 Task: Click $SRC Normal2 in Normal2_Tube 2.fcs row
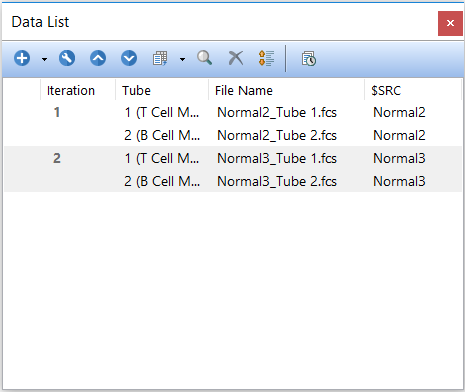pyautogui.click(x=399, y=135)
